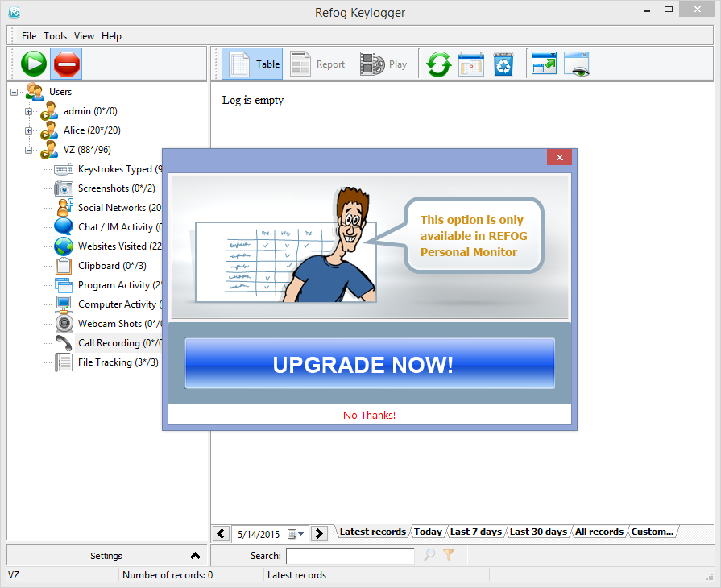Viewport: 721px width, 588px height.
Task: Select Clipboard (0*/3) row
Action: click(112, 266)
